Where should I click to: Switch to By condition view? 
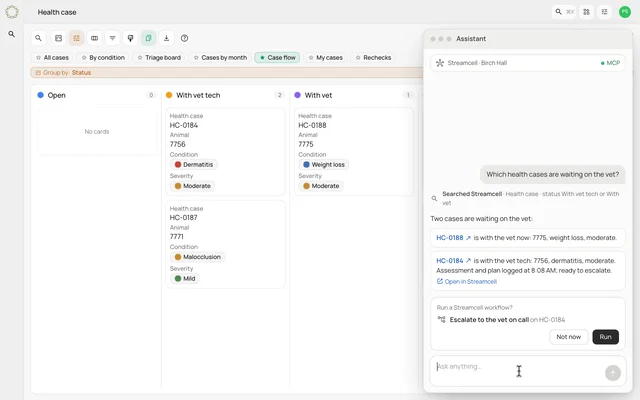[x=103, y=58]
